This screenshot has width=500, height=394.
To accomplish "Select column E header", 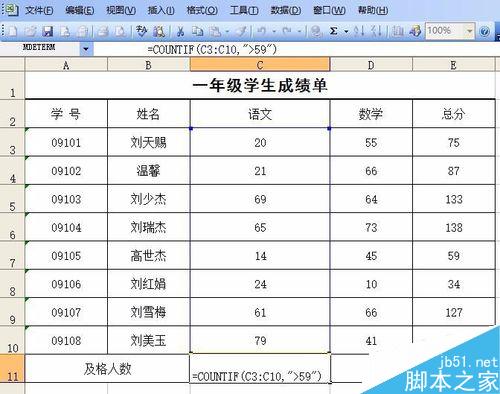I will click(x=454, y=65).
